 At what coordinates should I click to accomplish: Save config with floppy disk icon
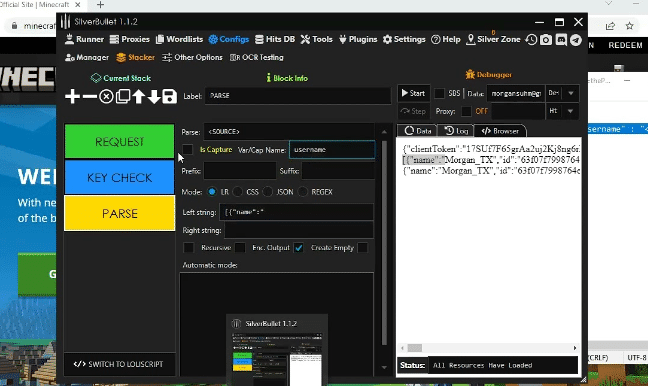pyautogui.click(x=169, y=96)
